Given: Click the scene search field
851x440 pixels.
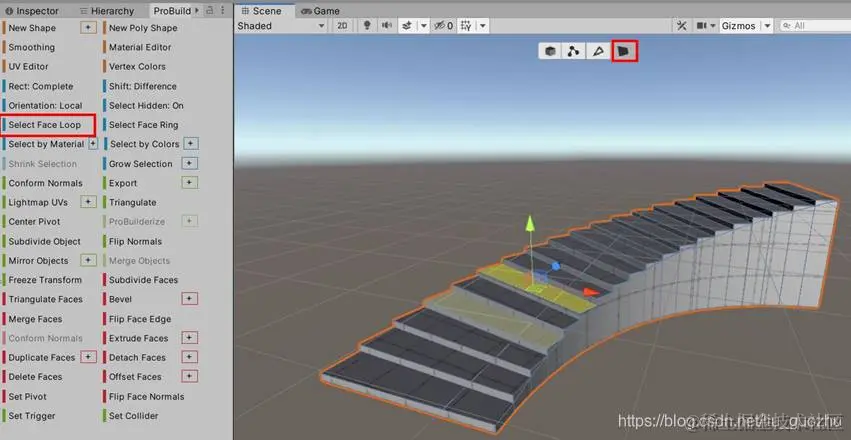Looking at the screenshot, I should [815, 25].
